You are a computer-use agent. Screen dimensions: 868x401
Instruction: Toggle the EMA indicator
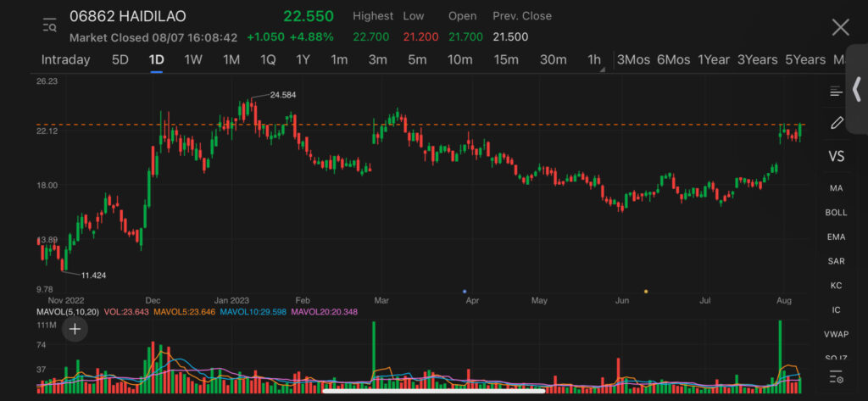coord(836,237)
